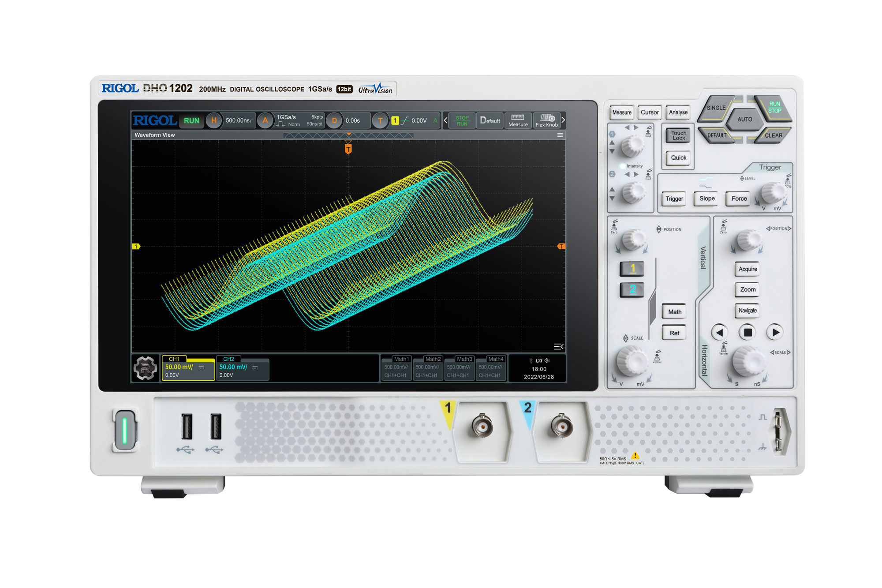Toggle vertical channel 2 key
This screenshot has height=588, width=882.
click(632, 290)
